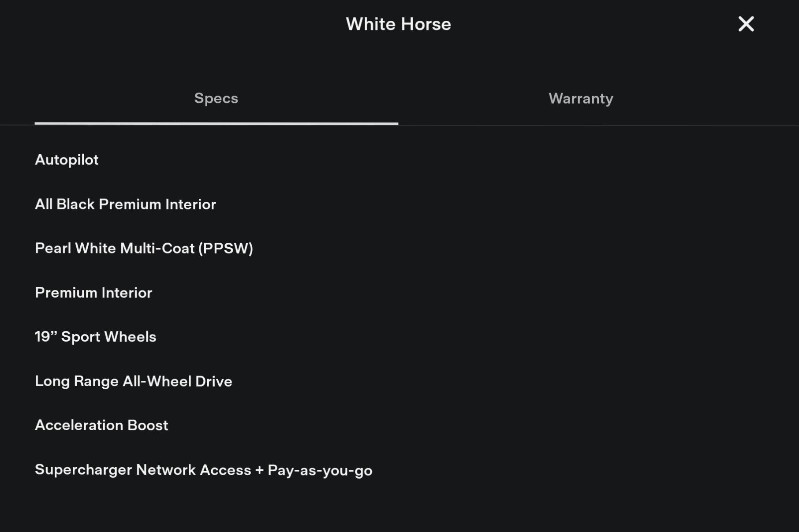Select the Autopilot spec entry
Screen dimensions: 799x532
67,160
